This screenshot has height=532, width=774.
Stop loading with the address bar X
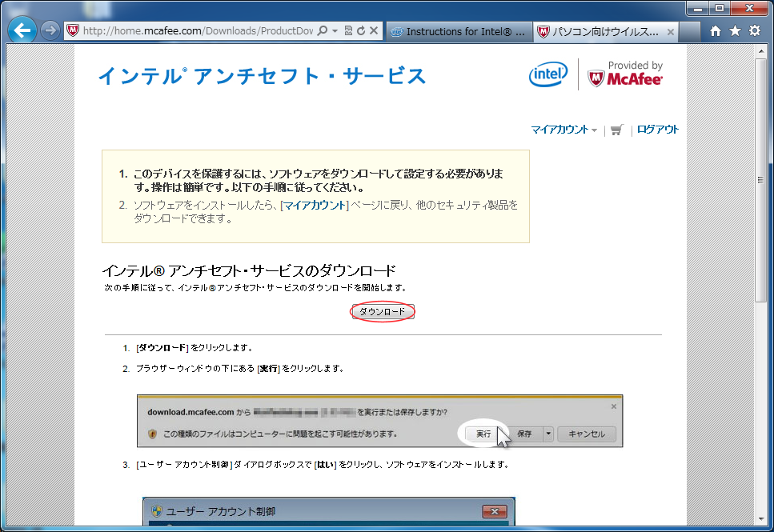point(374,30)
